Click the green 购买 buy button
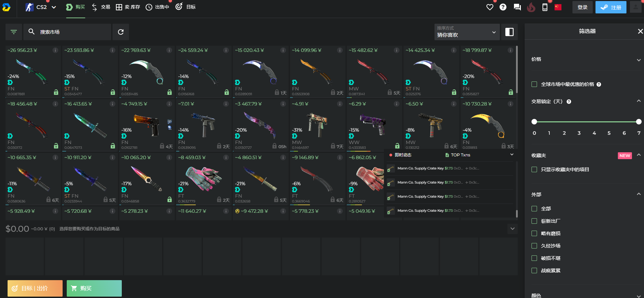Image resolution: width=644 pixels, height=298 pixels. [94, 288]
